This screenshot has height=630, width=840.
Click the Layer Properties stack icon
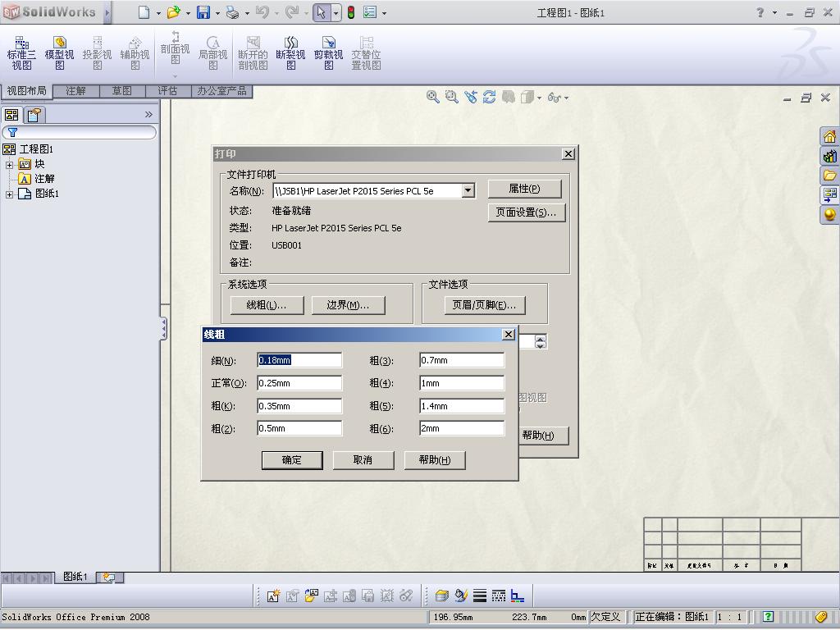coord(441,596)
